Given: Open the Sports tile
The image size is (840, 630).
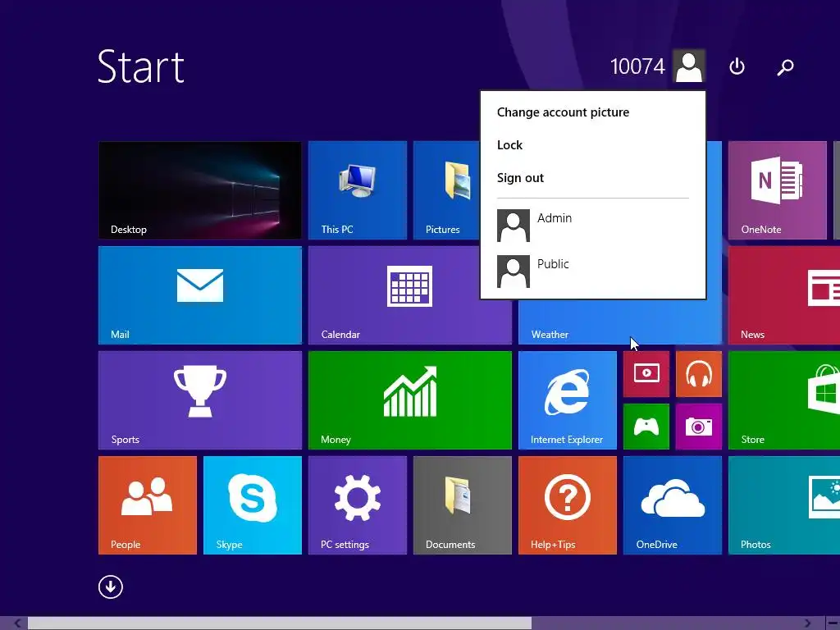Looking at the screenshot, I should point(200,400).
